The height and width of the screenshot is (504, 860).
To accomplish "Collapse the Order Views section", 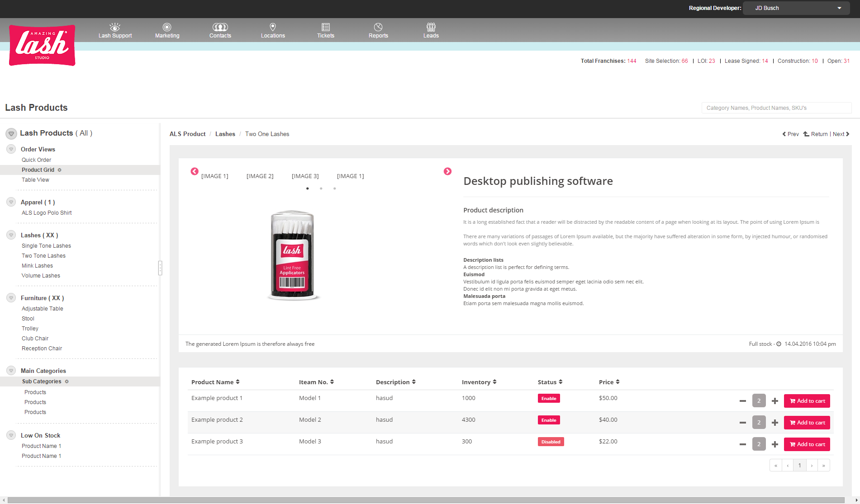I will pos(11,149).
